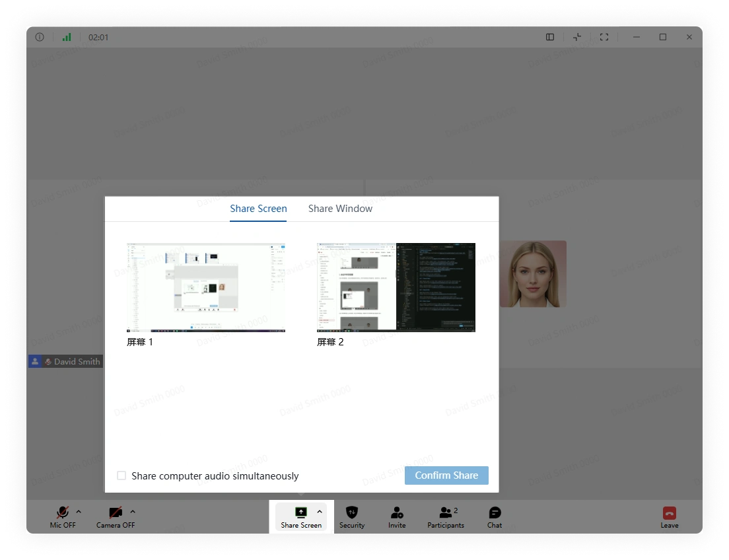
Task: Open the meeting info icon
Action: (x=40, y=37)
